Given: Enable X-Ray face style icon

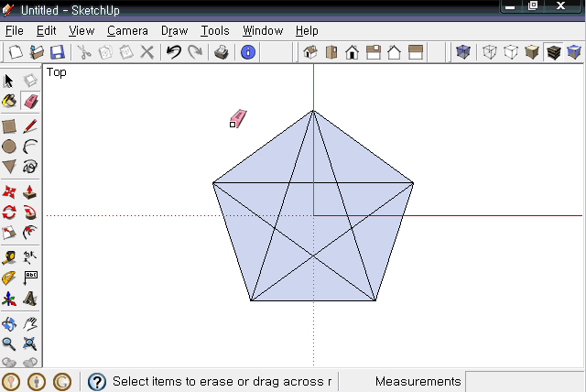Looking at the screenshot, I should 463,52.
